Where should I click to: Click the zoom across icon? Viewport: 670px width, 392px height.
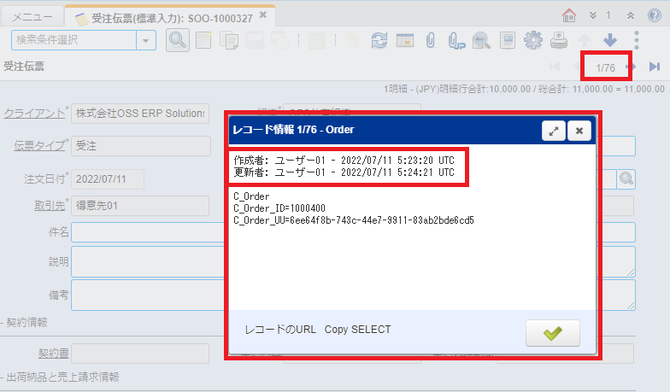pos(482,41)
